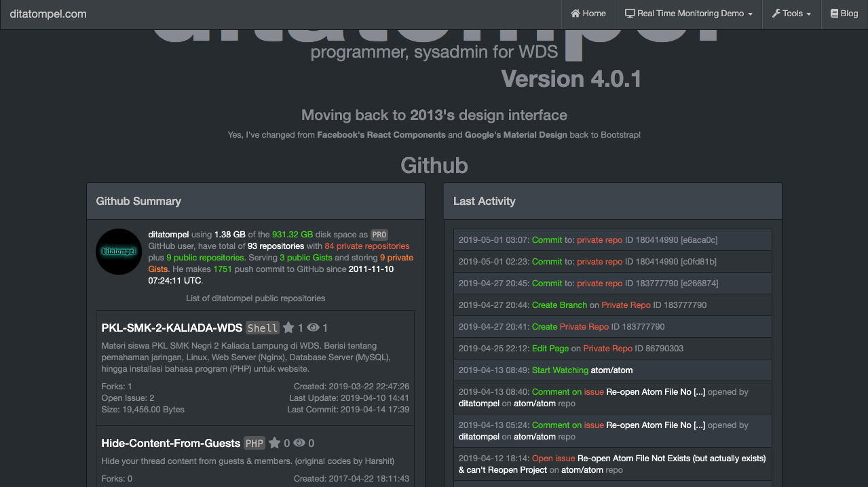Click the ditatompel profile avatar
868x487 pixels.
click(118, 252)
